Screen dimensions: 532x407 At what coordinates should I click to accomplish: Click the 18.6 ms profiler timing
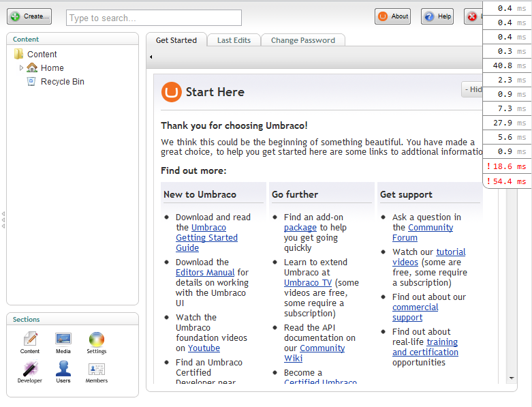507,166
